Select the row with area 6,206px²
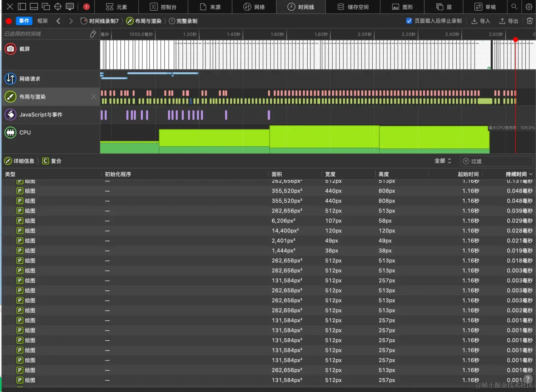The height and width of the screenshot is (392, 536). click(268, 221)
